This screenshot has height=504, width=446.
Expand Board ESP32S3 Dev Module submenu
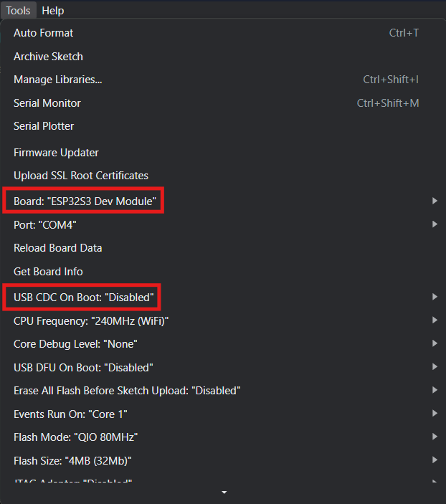(85, 201)
